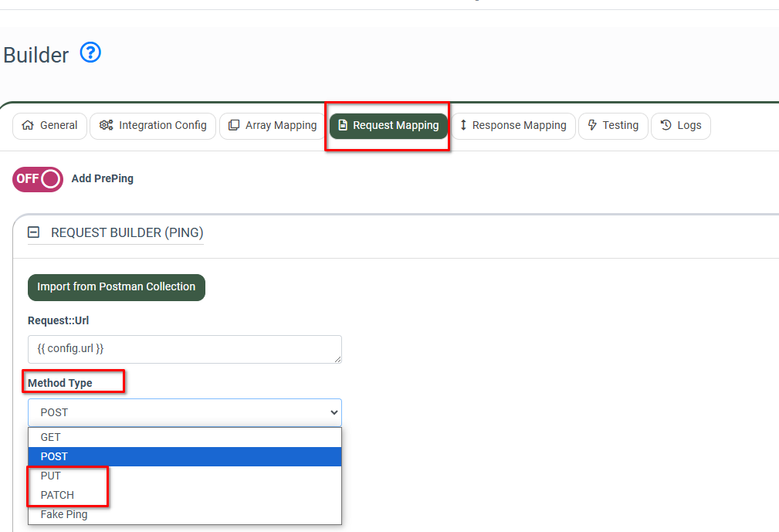
Task: Open the Method Type dropdown box
Action: 185,412
